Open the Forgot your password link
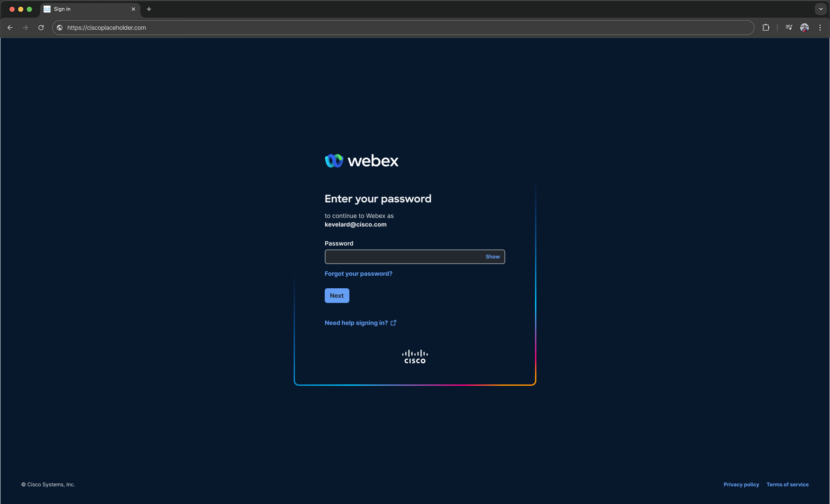This screenshot has width=830, height=504. [358, 274]
